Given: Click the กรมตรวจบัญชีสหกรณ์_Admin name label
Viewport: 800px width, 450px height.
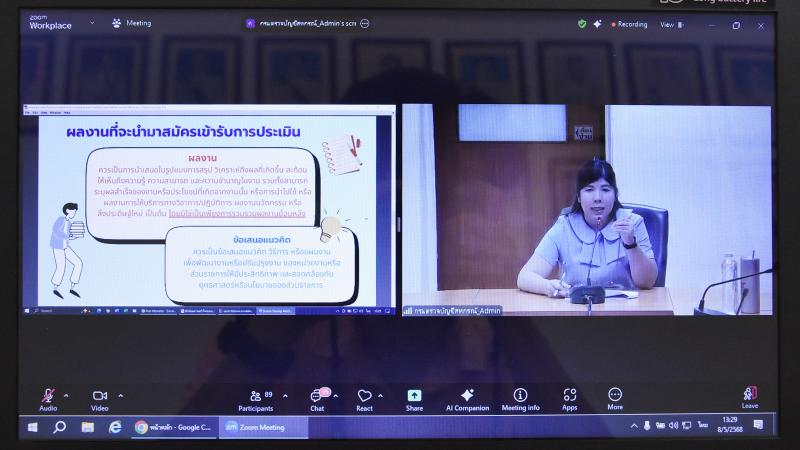Looking at the screenshot, I should (x=457, y=310).
